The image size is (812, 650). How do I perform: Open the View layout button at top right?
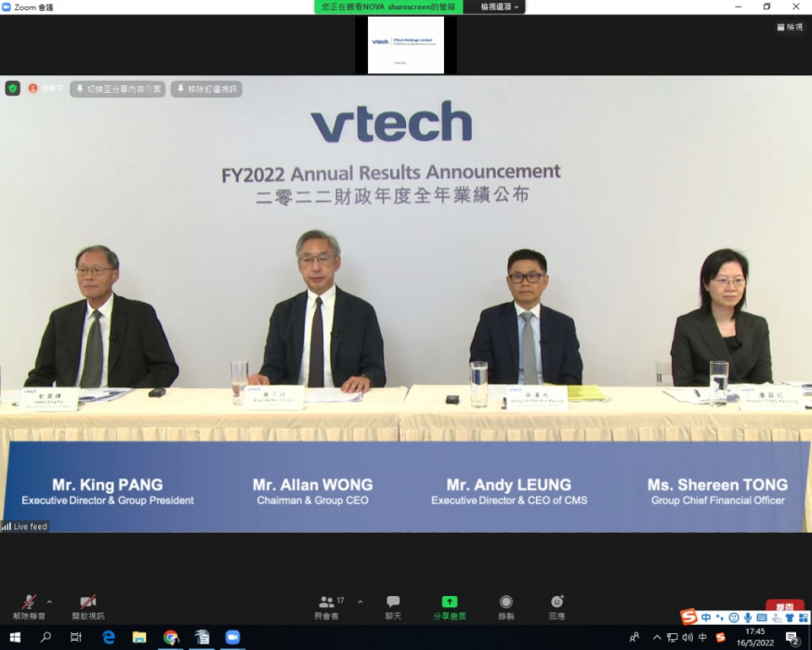pyautogui.click(x=790, y=28)
